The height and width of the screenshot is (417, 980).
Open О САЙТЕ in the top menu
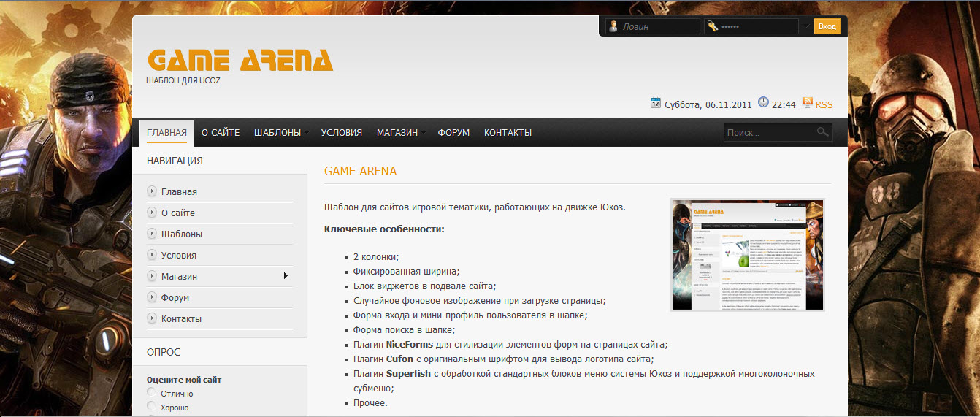(221, 132)
